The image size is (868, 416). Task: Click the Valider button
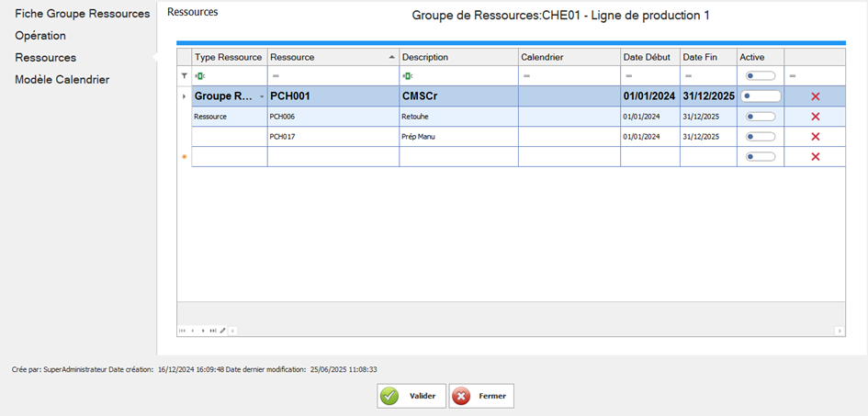pyautogui.click(x=411, y=396)
